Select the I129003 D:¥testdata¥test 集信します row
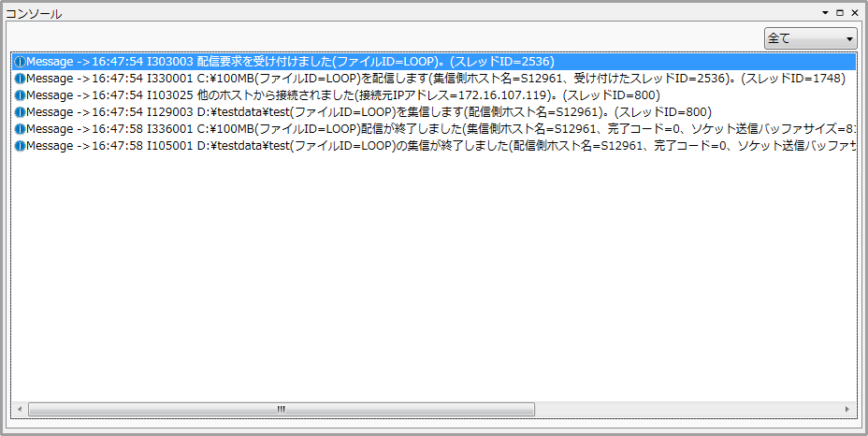The width and height of the screenshot is (868, 436). point(434,112)
